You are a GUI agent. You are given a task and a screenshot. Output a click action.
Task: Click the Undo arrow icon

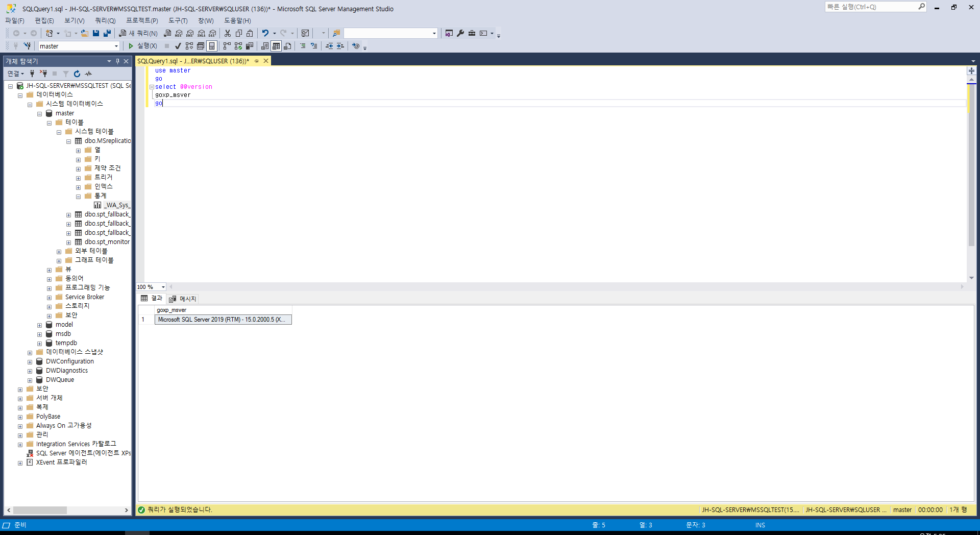[x=265, y=33]
